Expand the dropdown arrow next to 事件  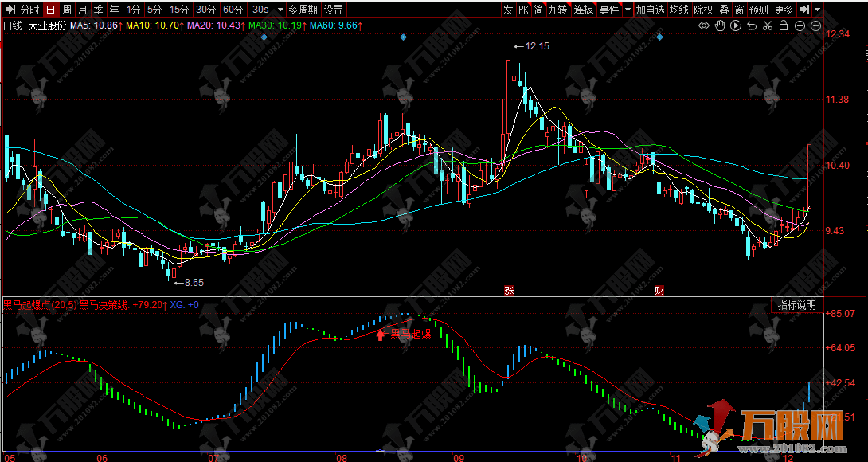pyautogui.click(x=628, y=10)
